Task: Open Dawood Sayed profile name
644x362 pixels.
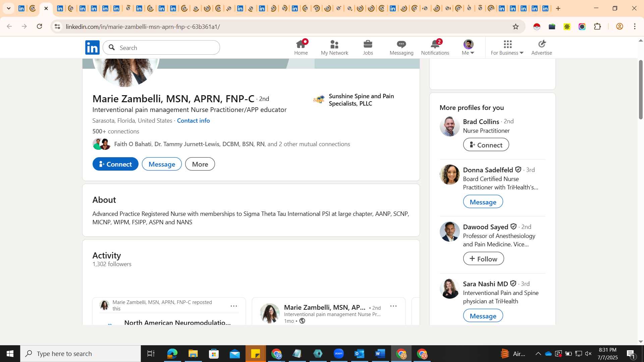Action: tap(486, 227)
